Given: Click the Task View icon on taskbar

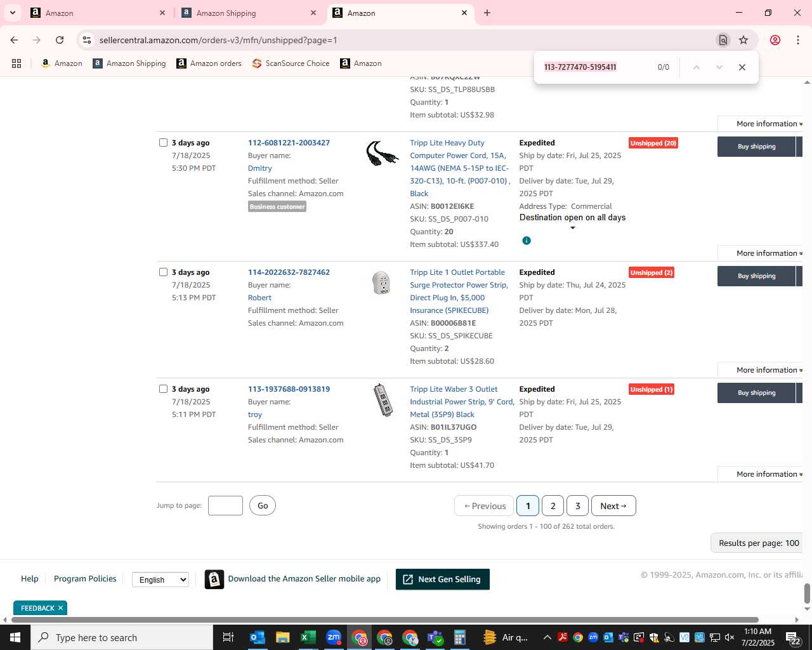Looking at the screenshot, I should (228, 637).
